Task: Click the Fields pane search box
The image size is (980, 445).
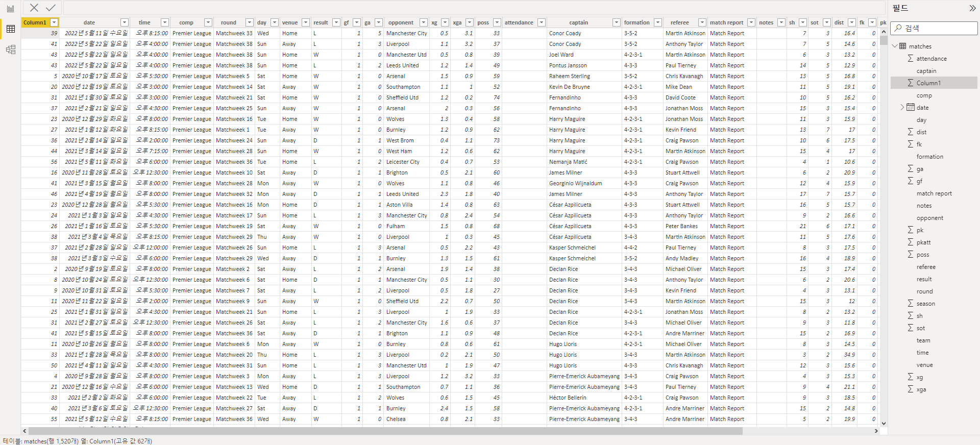Action: (x=934, y=28)
